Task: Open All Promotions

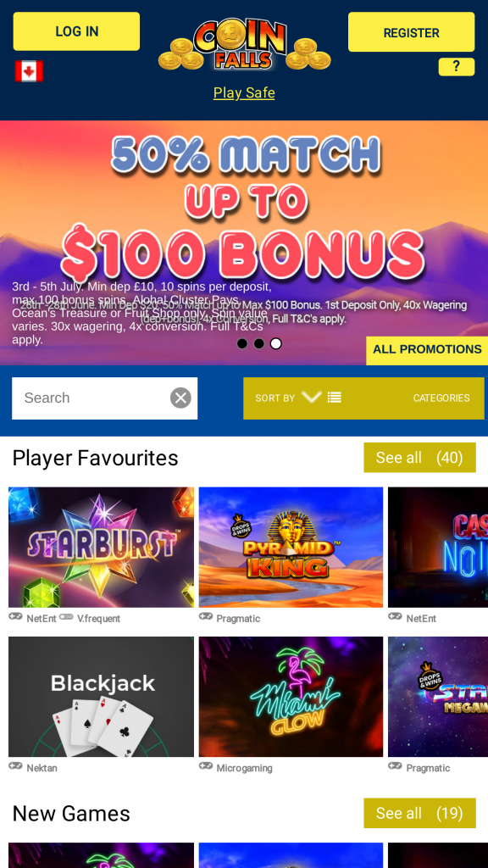Action: point(427,350)
